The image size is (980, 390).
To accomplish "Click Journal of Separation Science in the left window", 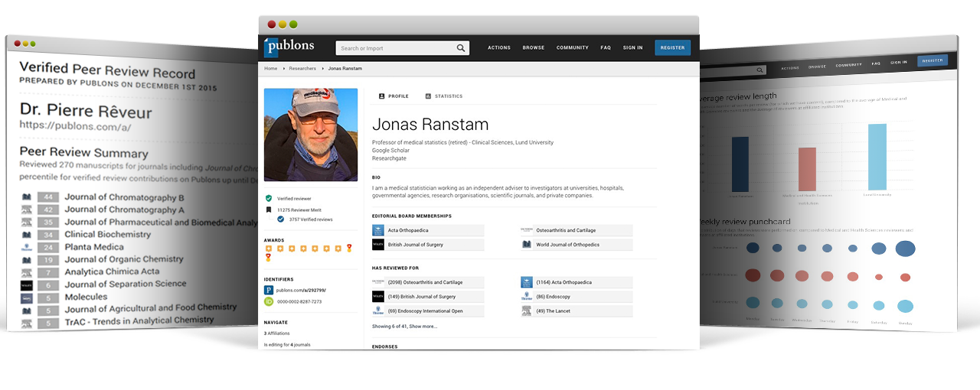I will click(x=126, y=284).
